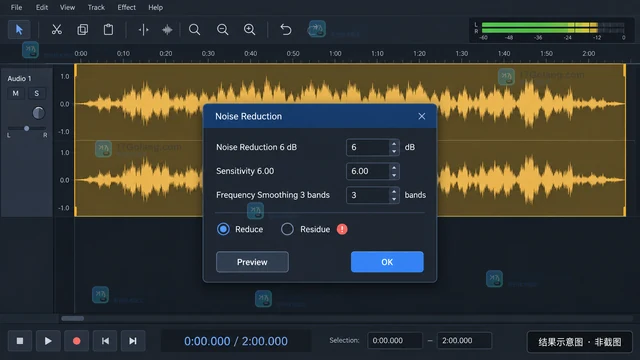The height and width of the screenshot is (360, 640).
Task: Start playback with the play button
Action: (x=48, y=341)
